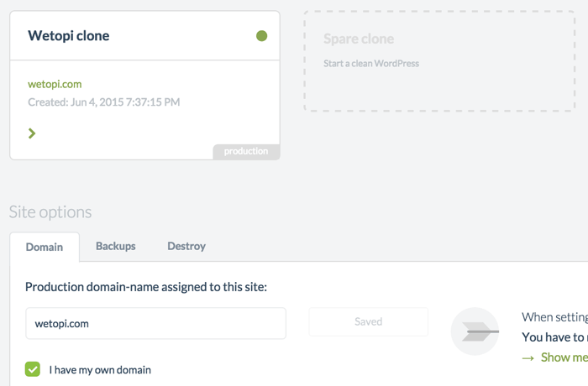This screenshot has height=386, width=588.
Task: Open the Destroy tab
Action: click(x=186, y=246)
